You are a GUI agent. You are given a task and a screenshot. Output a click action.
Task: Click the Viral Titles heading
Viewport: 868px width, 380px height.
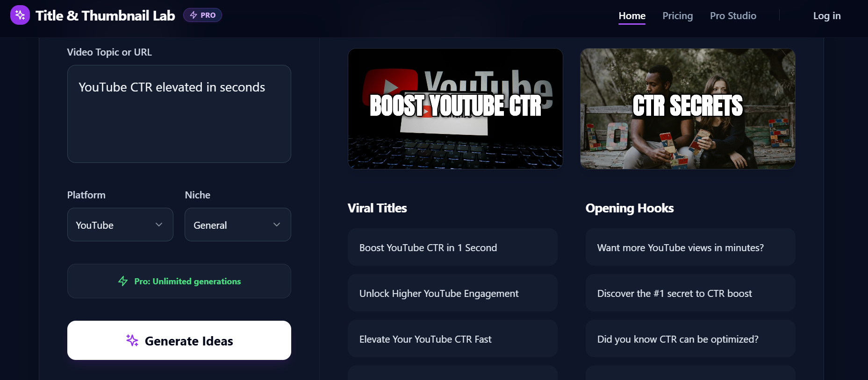(377, 208)
